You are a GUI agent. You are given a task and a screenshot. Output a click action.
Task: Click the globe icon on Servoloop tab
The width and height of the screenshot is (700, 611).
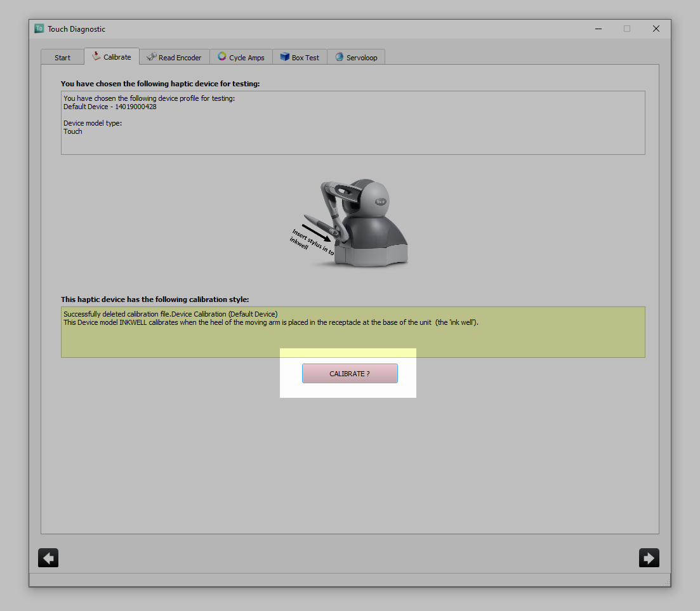pyautogui.click(x=338, y=56)
